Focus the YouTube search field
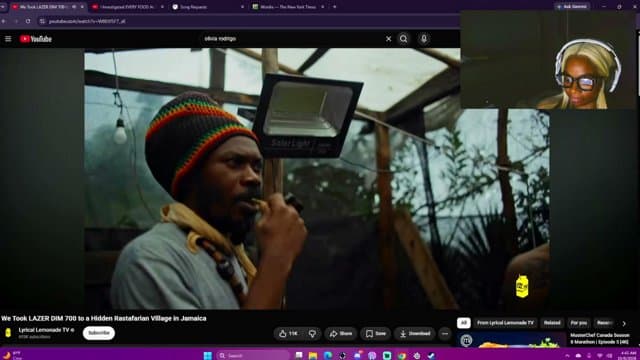Image resolution: width=640 pixels, height=360 pixels. coord(292,39)
